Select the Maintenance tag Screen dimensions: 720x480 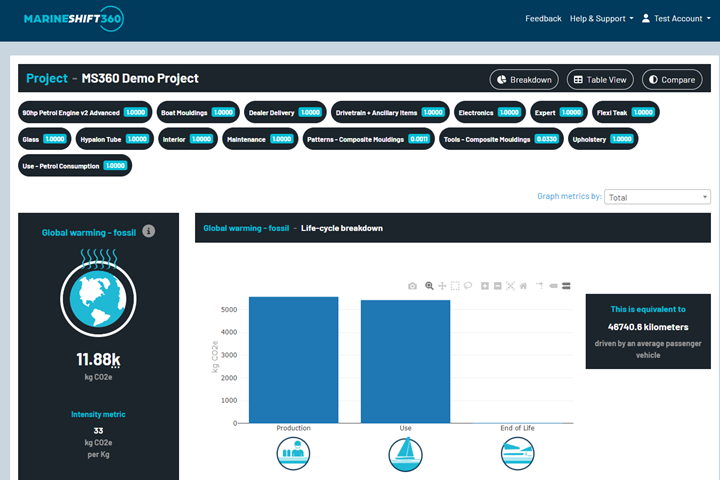(260, 139)
